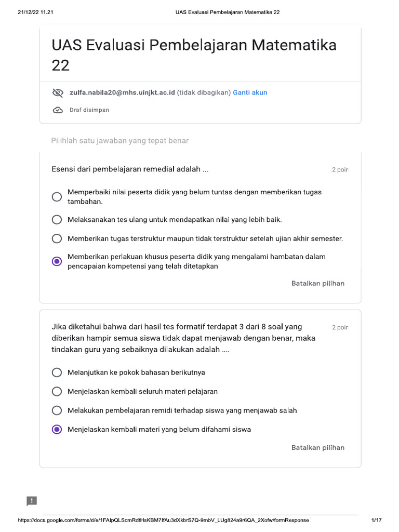Select option Memberikan perlakuan khusus peserta didik
This screenshot has width=399, height=532.
(x=57, y=261)
